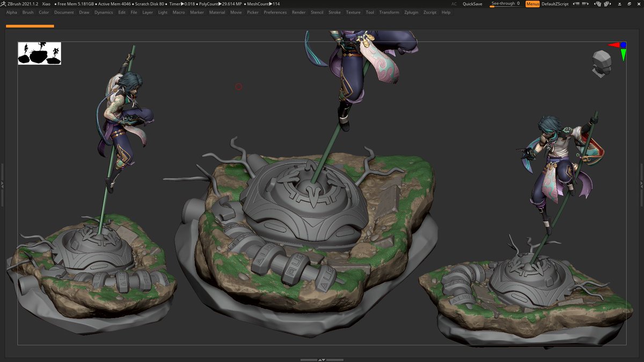Toggle the Menus button
Viewport: 644px width, 362px height.
coord(532,4)
